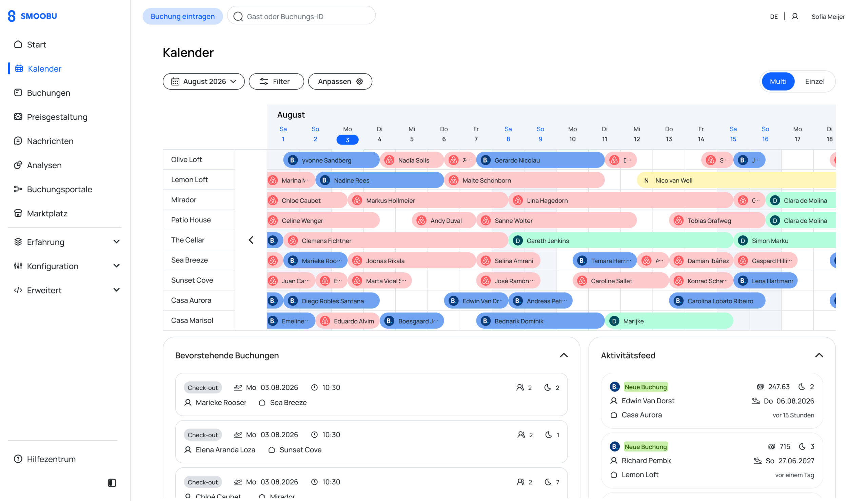
Task: Toggle sidebar collapse icon at bottom
Action: [112, 483]
